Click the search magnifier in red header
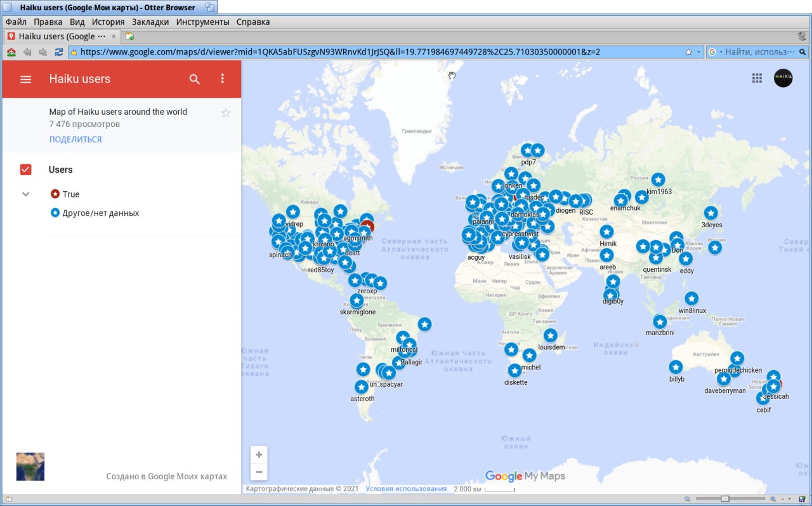812x506 pixels. [x=195, y=79]
